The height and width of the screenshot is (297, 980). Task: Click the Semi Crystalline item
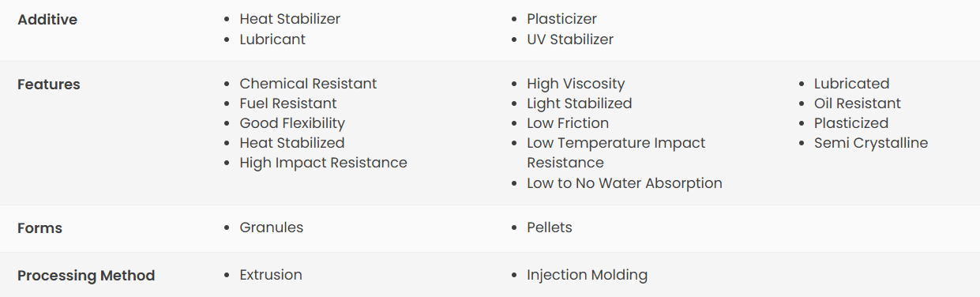(x=871, y=143)
